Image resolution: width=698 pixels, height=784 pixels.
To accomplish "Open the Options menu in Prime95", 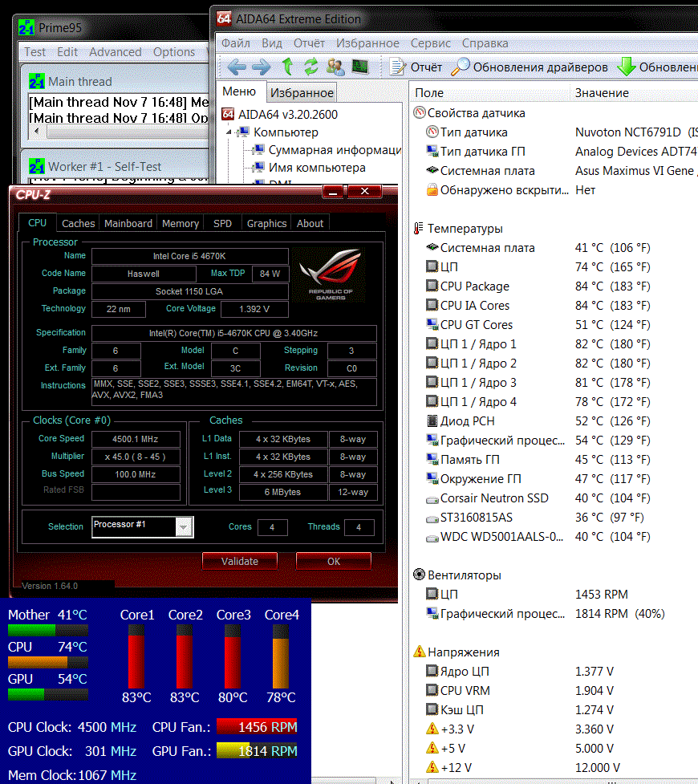I will point(174,52).
